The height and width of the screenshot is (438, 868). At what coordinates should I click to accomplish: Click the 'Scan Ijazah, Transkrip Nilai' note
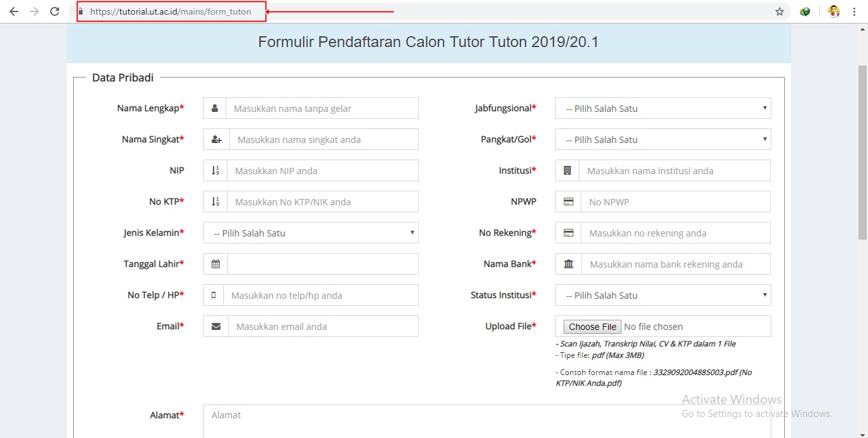click(646, 344)
